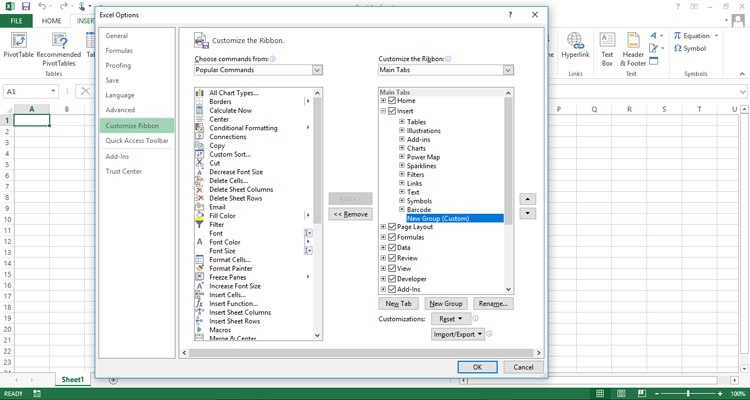Click Recommended PivotTables icon

click(x=59, y=40)
